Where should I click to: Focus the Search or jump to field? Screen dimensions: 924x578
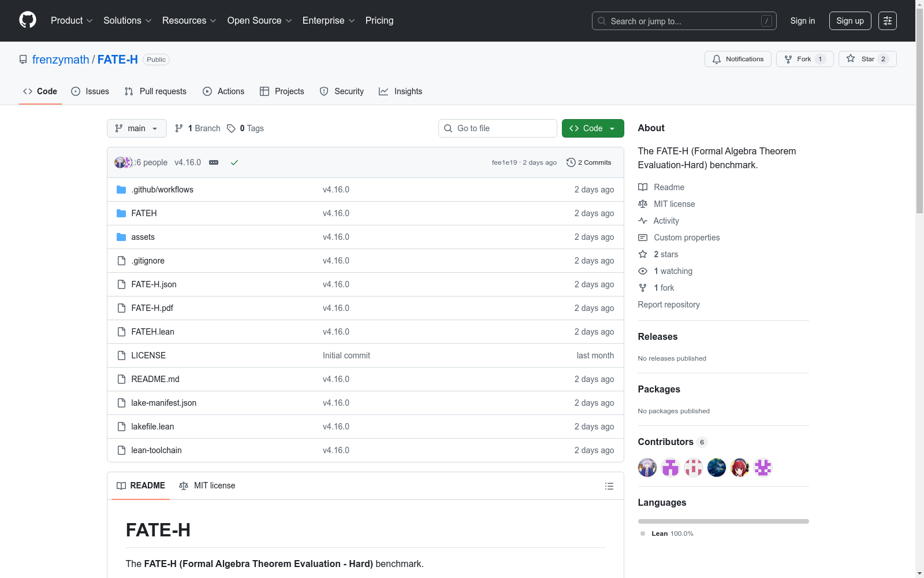[684, 21]
